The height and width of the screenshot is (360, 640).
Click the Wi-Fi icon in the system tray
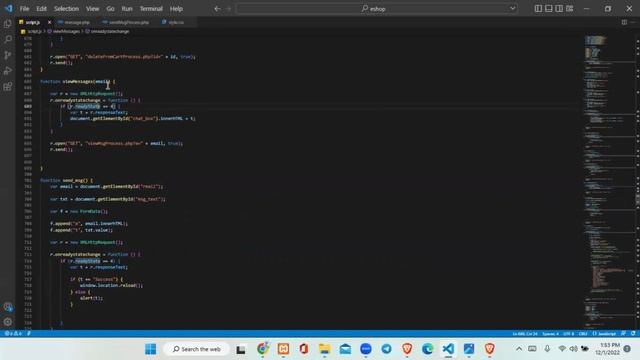click(x=562, y=349)
